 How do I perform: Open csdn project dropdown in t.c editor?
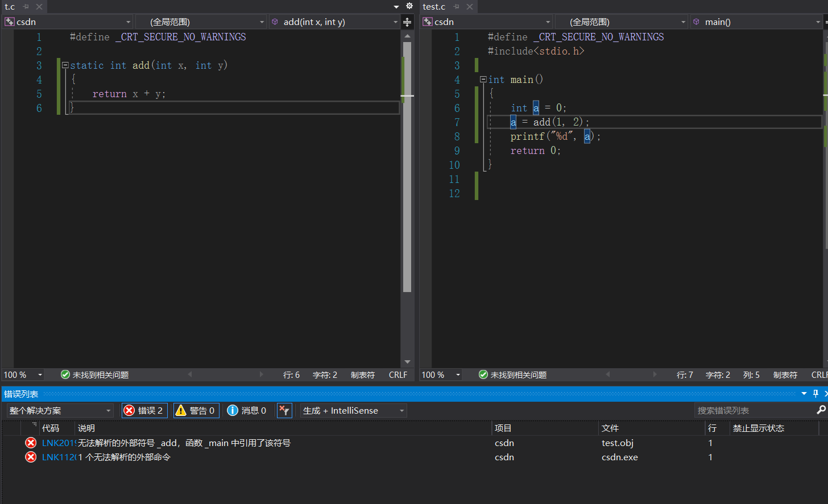68,22
